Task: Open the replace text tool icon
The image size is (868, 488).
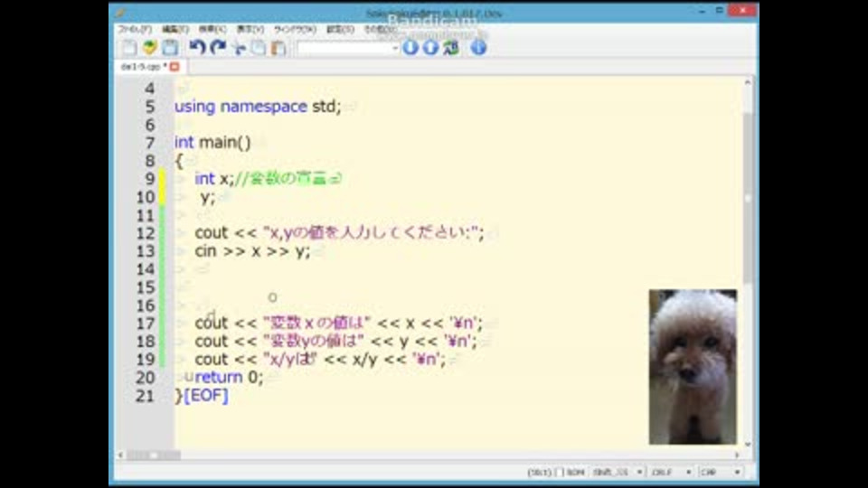Action: (451, 48)
